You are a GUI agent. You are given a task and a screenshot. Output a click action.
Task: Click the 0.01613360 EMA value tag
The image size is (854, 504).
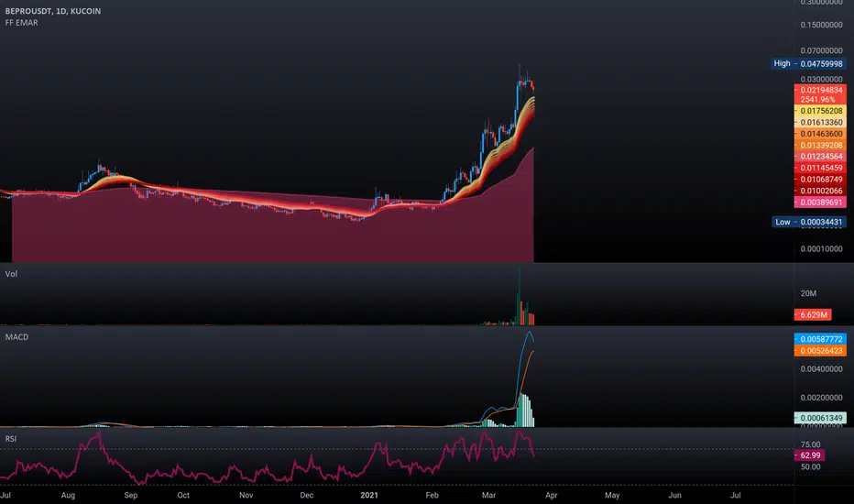[x=820, y=122]
